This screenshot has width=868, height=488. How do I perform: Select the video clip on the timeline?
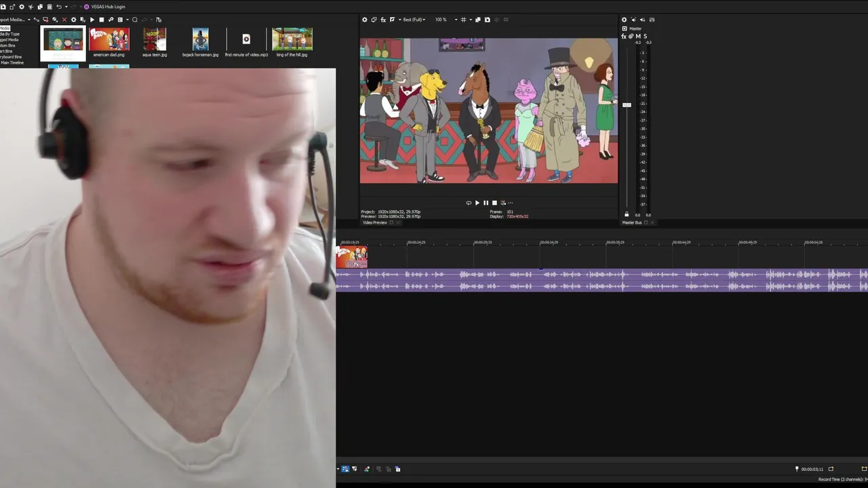(352, 257)
